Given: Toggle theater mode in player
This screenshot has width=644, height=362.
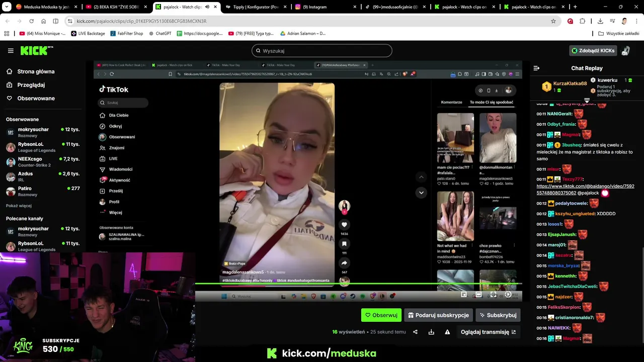Looking at the screenshot, I should pos(478,295).
